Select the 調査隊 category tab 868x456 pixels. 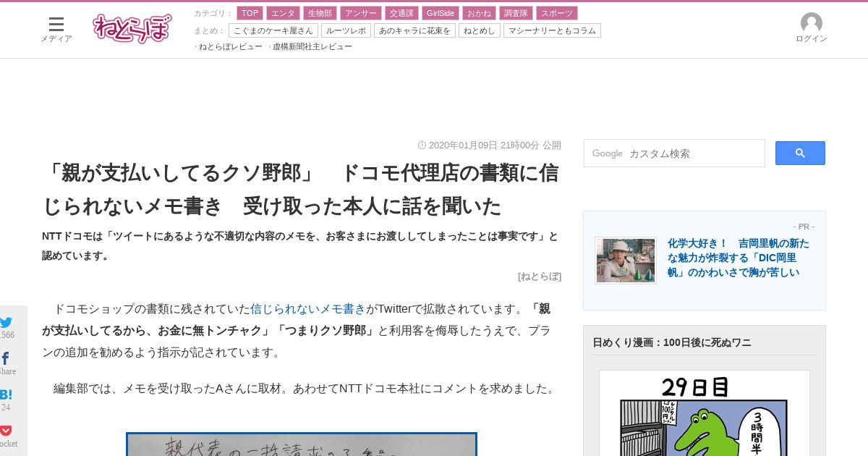(516, 13)
